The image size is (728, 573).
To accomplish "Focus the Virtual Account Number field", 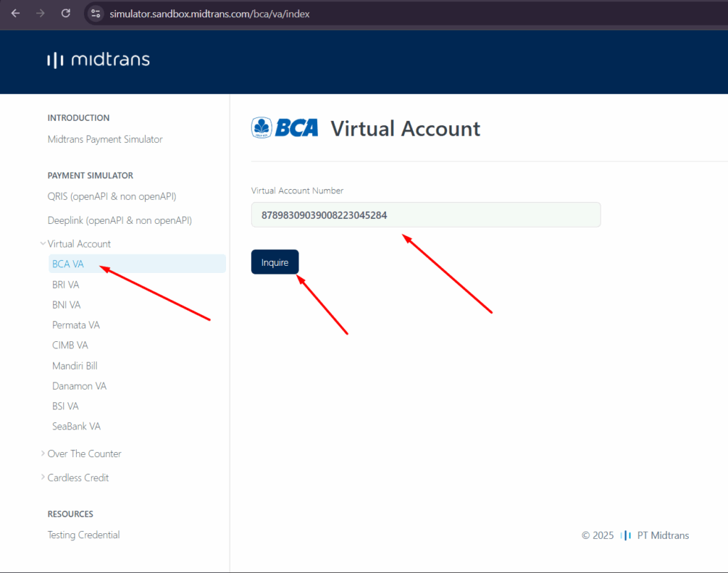I will [425, 215].
